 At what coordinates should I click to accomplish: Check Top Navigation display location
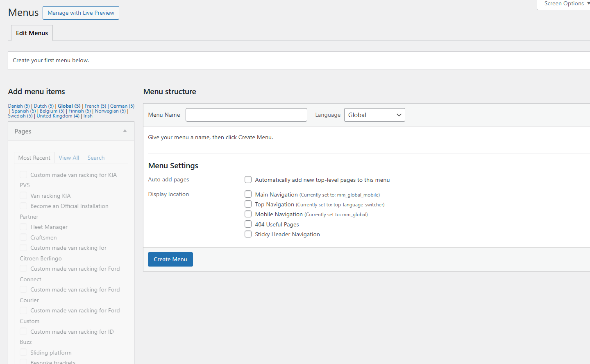pos(248,204)
